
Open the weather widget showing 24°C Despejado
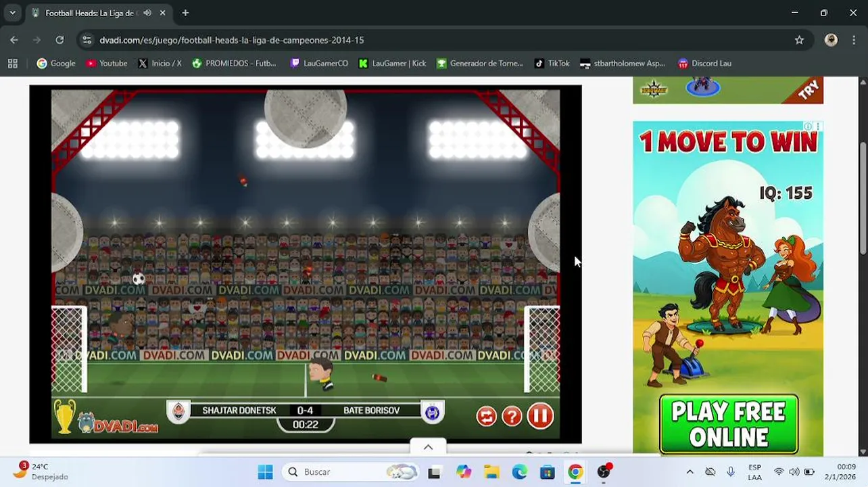point(41,471)
